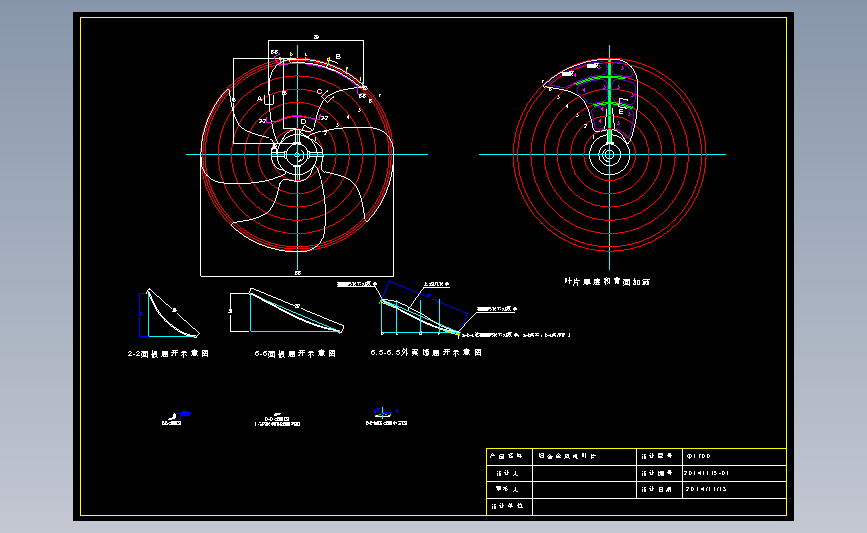Select the section label D near hub
This screenshot has width=867, height=533.
[303, 122]
